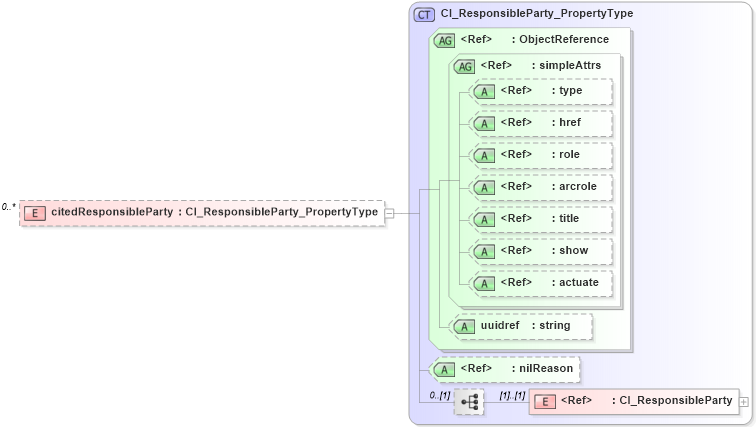Click the CT complex type icon

coord(424,14)
